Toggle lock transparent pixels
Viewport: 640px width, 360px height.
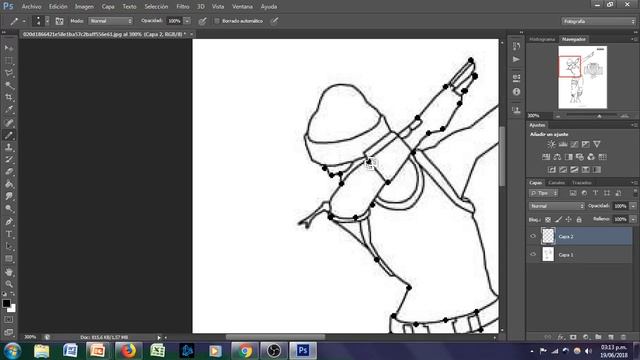coord(548,220)
